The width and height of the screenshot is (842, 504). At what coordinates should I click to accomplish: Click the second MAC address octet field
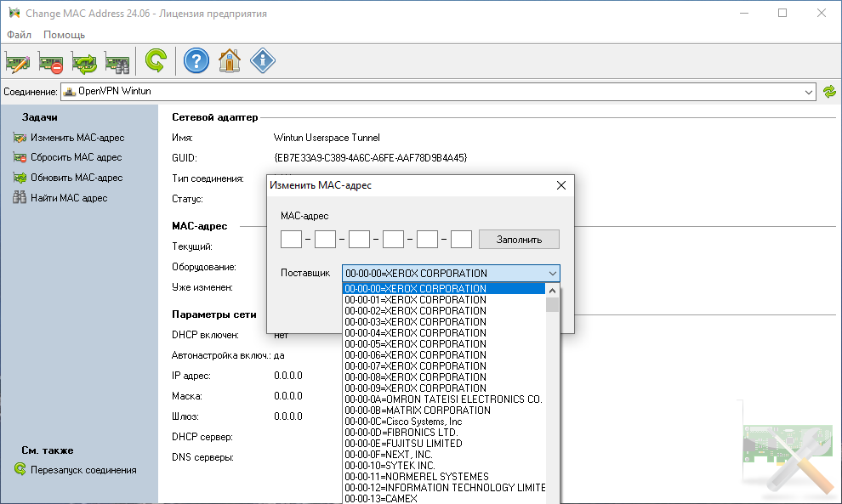[x=325, y=240]
